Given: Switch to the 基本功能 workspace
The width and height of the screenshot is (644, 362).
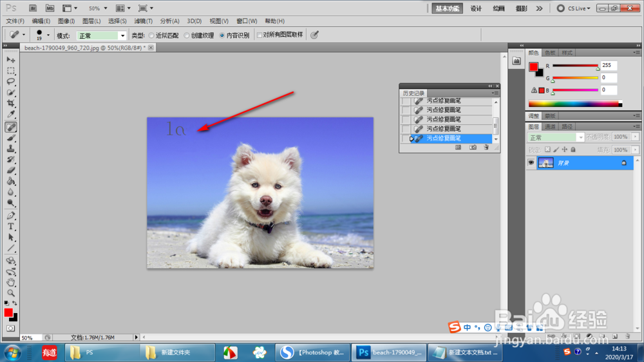Looking at the screenshot, I should [448, 8].
